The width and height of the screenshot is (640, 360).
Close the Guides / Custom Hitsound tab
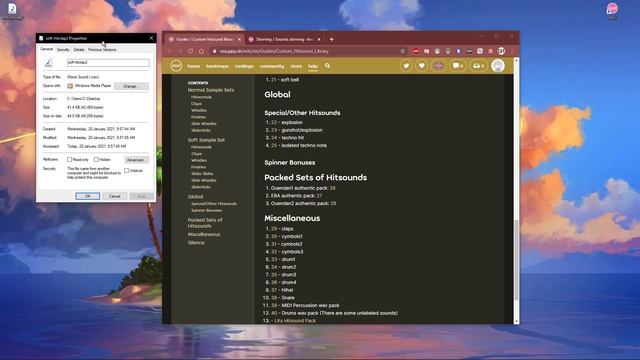pyautogui.click(x=239, y=39)
